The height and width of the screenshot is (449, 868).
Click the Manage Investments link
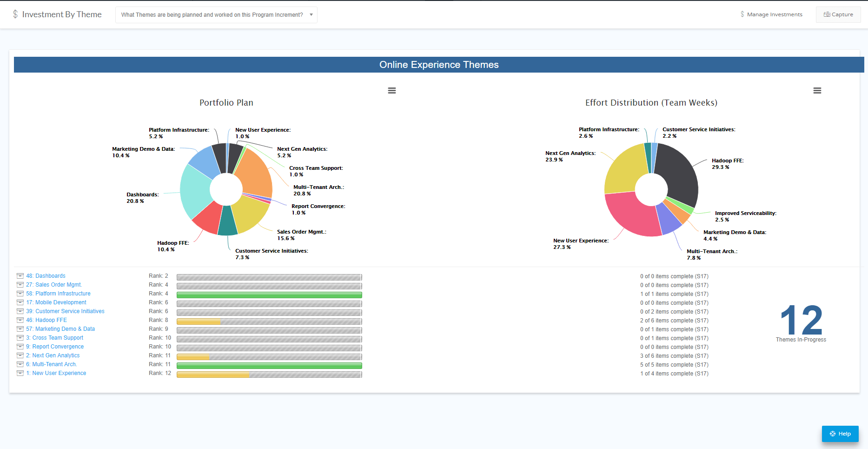(771, 14)
